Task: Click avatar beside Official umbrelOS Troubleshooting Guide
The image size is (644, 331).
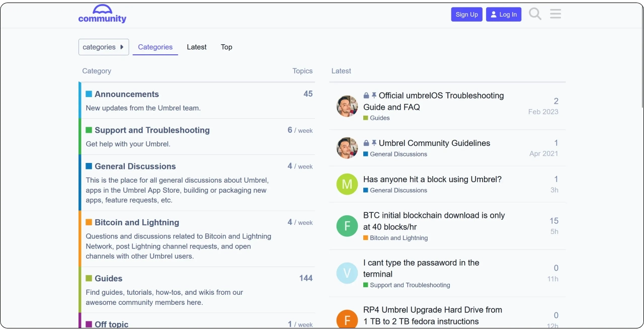Action: (x=347, y=106)
